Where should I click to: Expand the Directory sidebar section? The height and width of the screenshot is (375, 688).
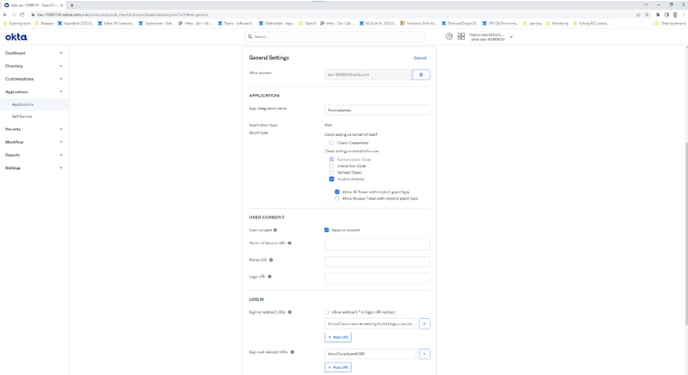point(34,66)
